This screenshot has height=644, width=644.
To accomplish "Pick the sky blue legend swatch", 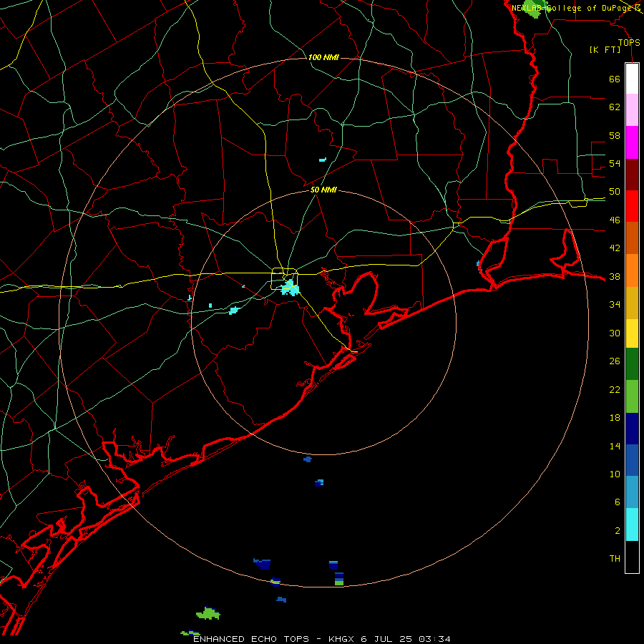I will (x=632, y=492).
